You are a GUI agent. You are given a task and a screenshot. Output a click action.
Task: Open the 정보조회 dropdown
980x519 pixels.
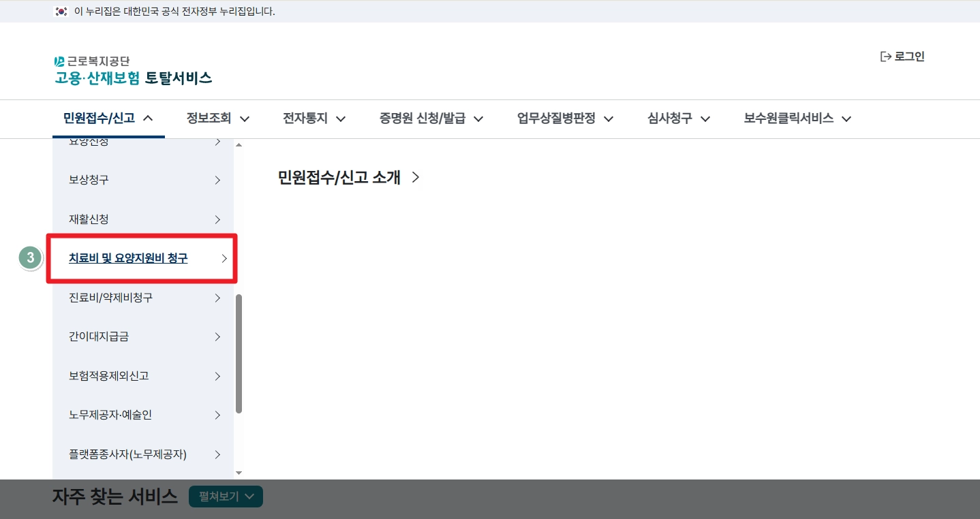(x=217, y=118)
